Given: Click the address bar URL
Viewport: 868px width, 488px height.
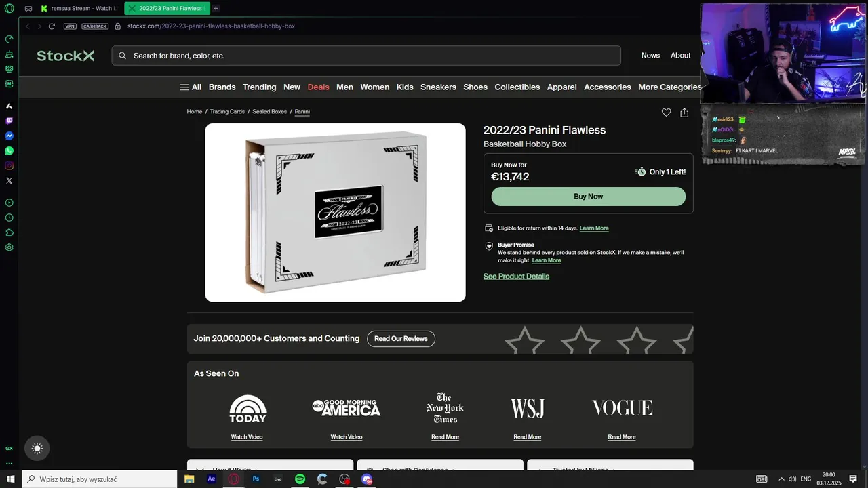Looking at the screenshot, I should point(211,26).
